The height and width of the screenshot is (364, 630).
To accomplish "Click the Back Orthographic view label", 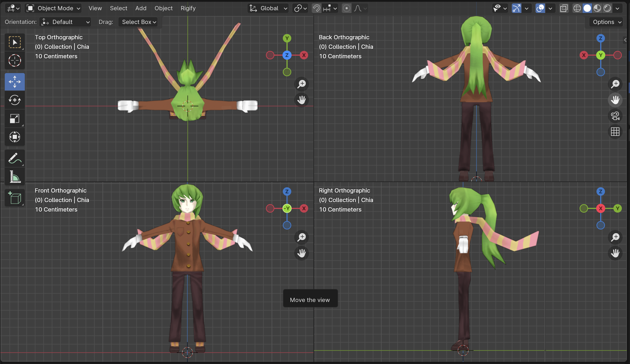I will pyautogui.click(x=344, y=37).
